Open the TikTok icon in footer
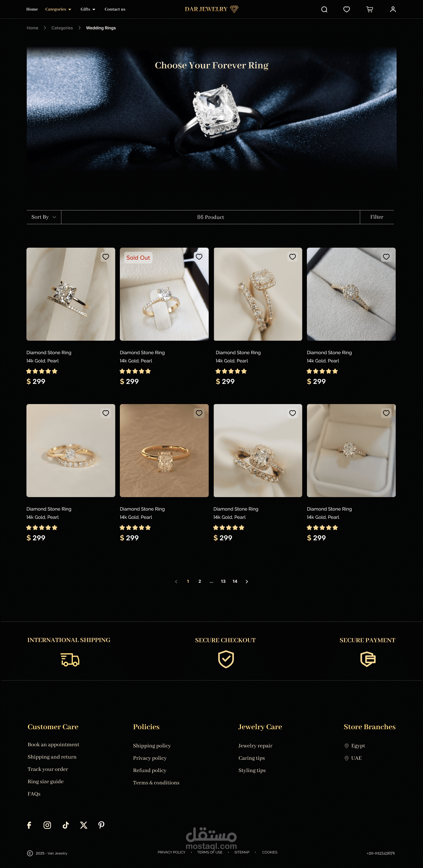The width and height of the screenshot is (423, 868). (x=66, y=825)
